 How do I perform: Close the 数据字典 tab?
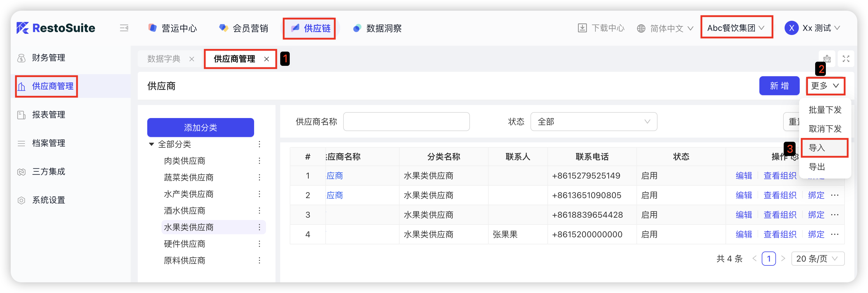click(x=192, y=59)
